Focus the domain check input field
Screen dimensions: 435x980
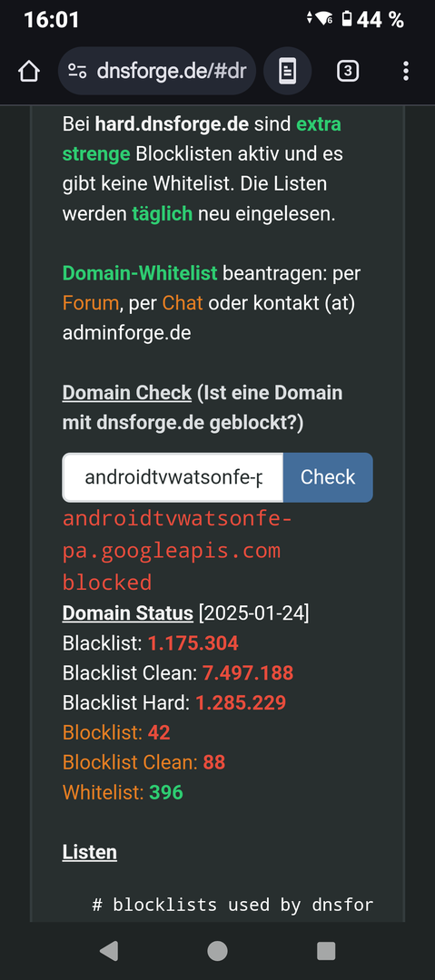click(x=173, y=477)
